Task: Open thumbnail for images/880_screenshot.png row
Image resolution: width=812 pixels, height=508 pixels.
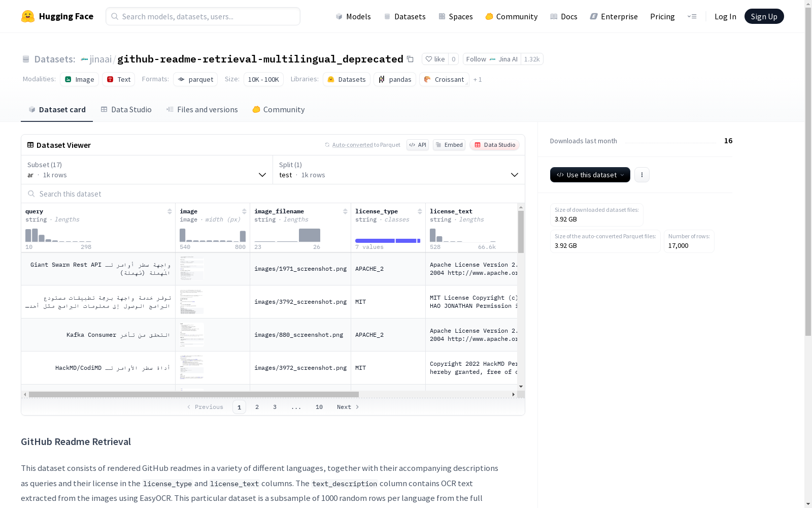Action: click(192, 335)
